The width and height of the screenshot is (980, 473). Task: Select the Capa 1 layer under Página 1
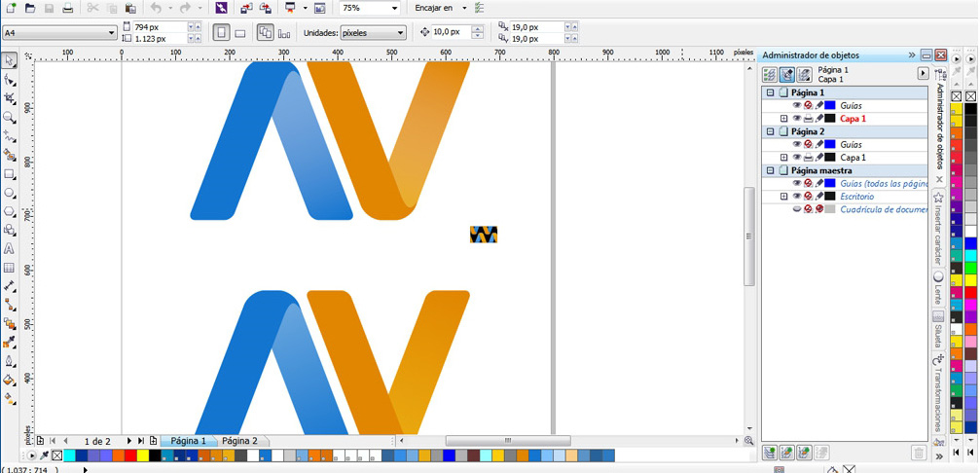tap(853, 119)
